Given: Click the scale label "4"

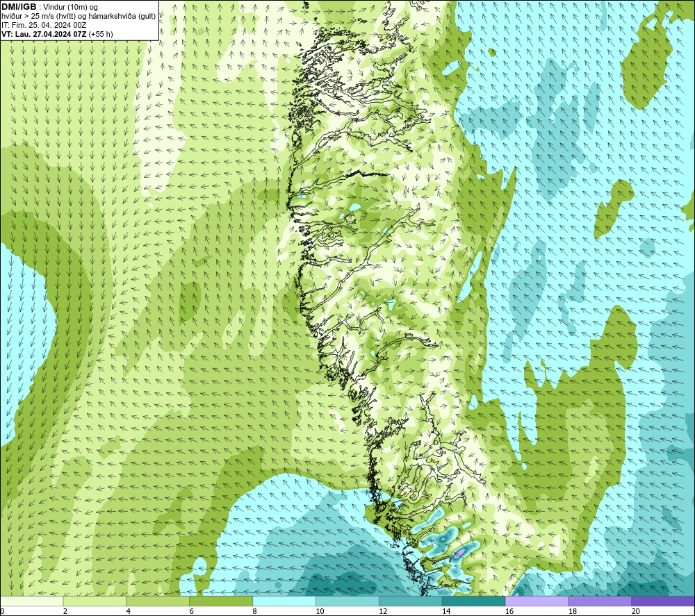Looking at the screenshot, I should [129, 611].
